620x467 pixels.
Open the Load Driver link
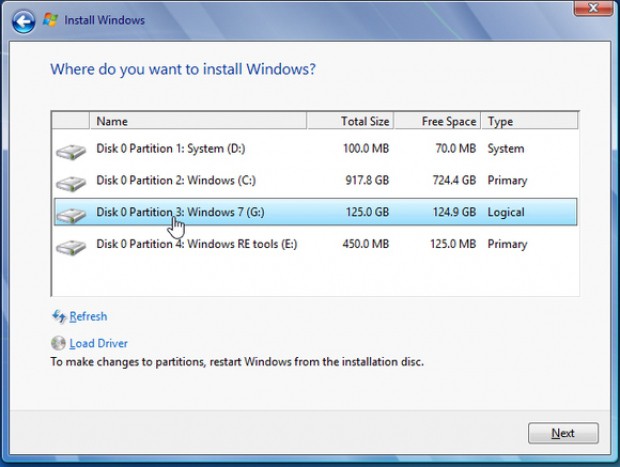pos(98,343)
